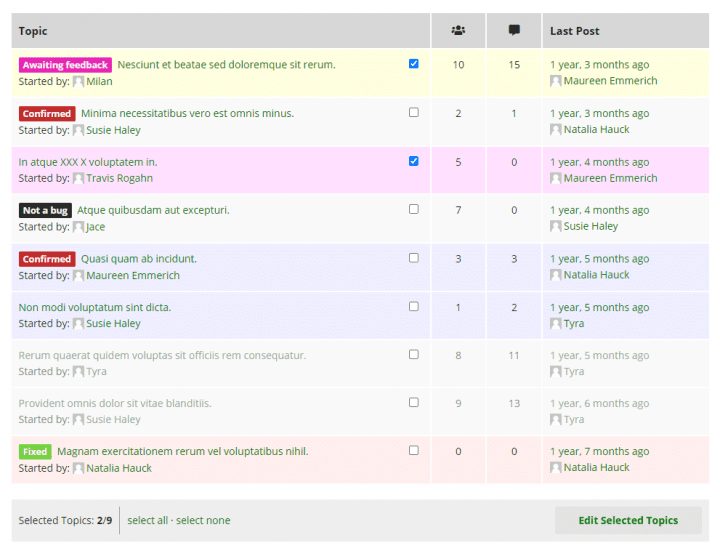The height and width of the screenshot is (551, 720).
Task: Uncheck the Nesciunt et beatae topic checkbox
Action: coord(414,64)
